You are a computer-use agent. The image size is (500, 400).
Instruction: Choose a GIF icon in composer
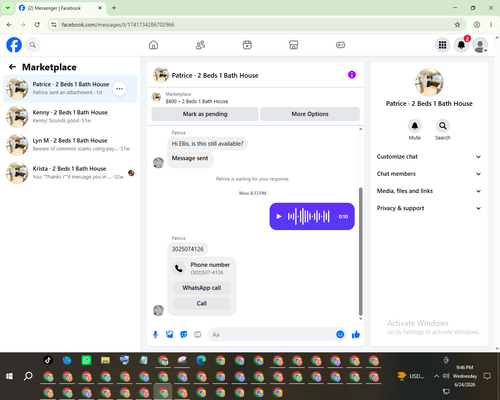tap(198, 334)
